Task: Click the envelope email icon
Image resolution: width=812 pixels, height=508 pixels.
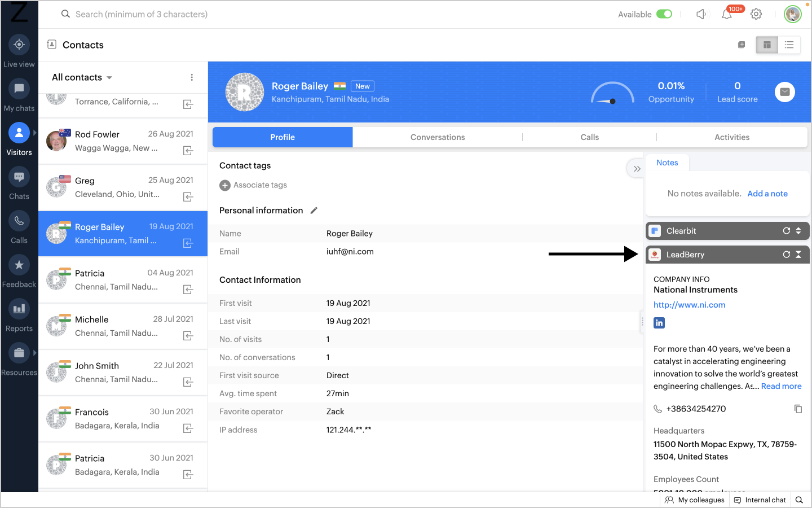Action: coord(784,92)
